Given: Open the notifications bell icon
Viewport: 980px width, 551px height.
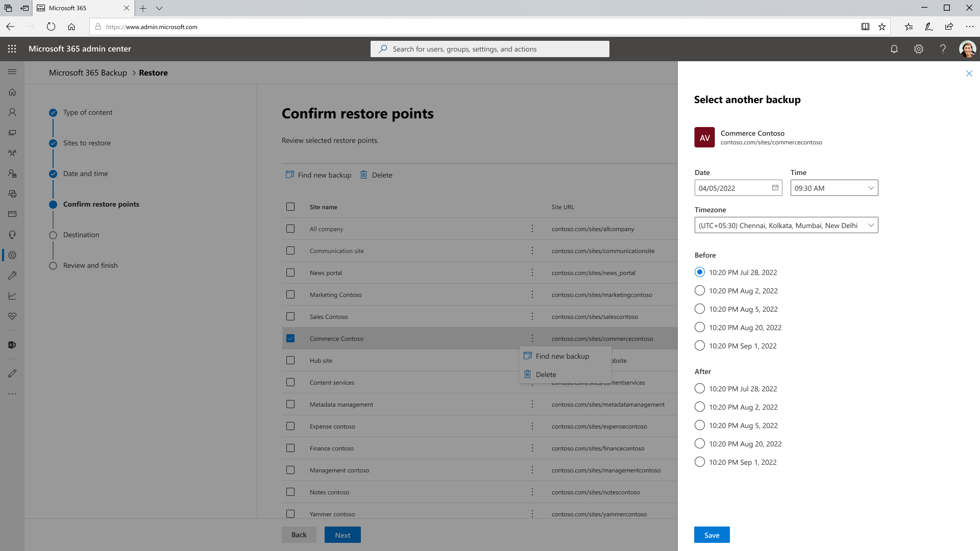Looking at the screenshot, I should click(x=894, y=49).
